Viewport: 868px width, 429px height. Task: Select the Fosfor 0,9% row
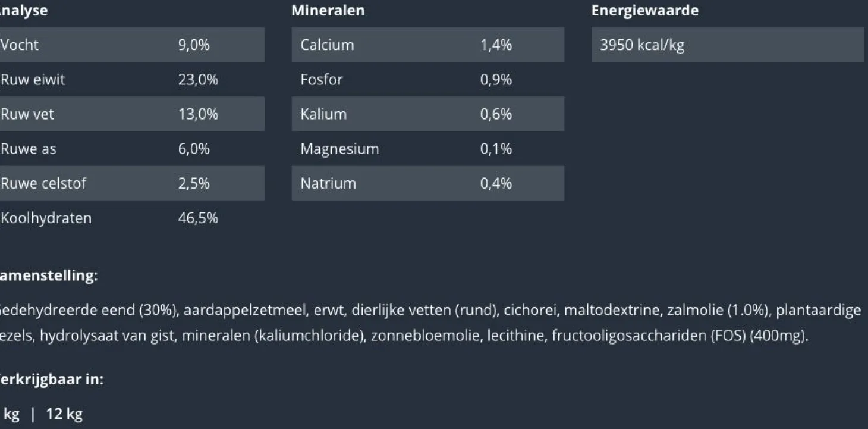click(x=427, y=79)
